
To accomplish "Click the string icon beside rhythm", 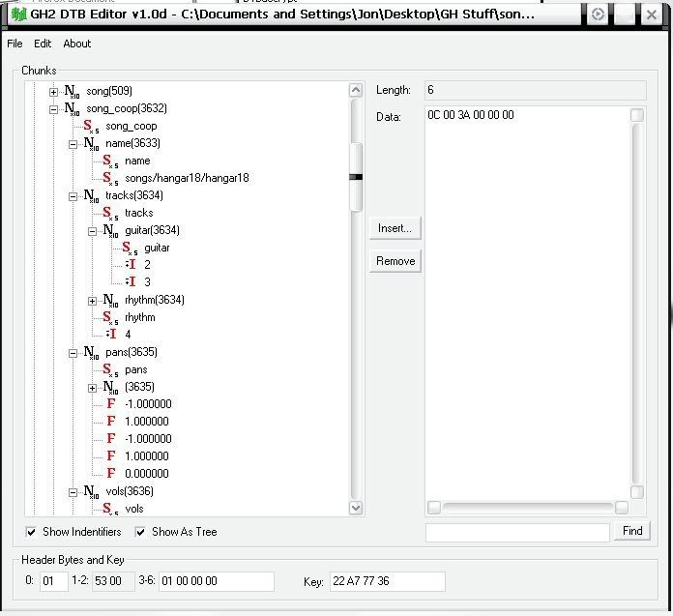I will [x=110, y=317].
